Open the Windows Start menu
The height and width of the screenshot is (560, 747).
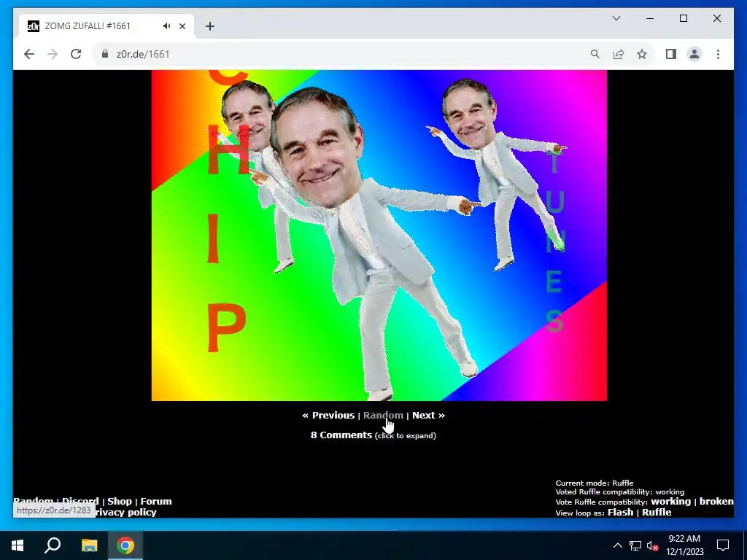click(x=18, y=545)
